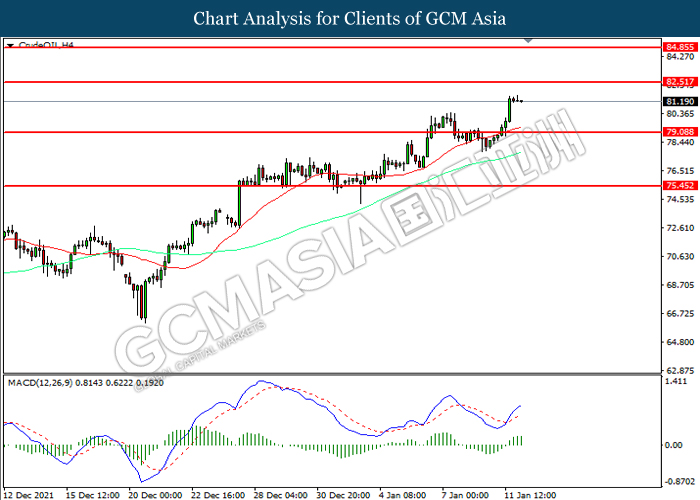
Task: Click the 28 Dec 04:00 time label
Action: (281, 495)
